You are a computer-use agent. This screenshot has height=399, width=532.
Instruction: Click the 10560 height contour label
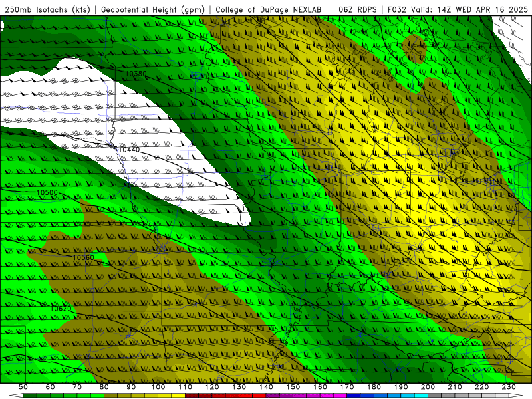pyautogui.click(x=84, y=257)
